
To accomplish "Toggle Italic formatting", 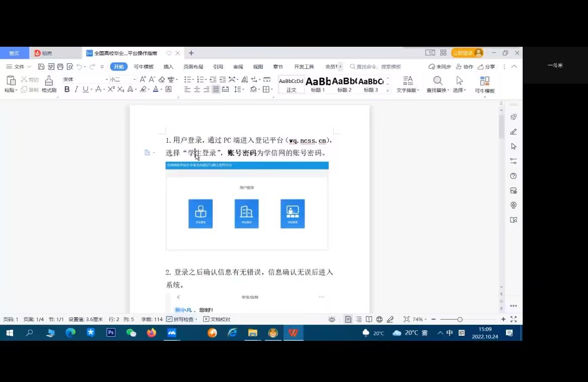I will tap(76, 89).
